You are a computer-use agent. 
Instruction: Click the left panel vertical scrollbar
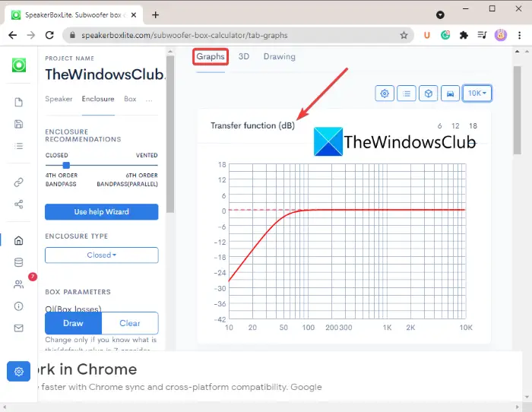coord(170,134)
